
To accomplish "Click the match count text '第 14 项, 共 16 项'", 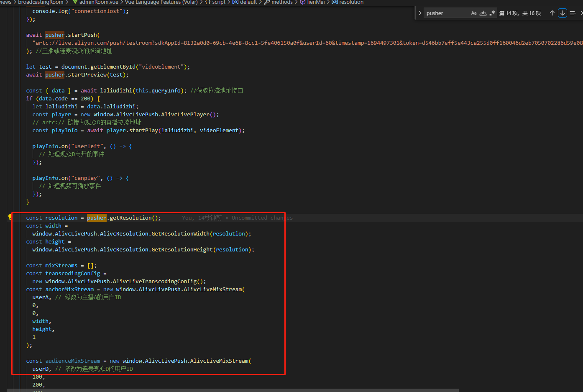I will (x=520, y=13).
